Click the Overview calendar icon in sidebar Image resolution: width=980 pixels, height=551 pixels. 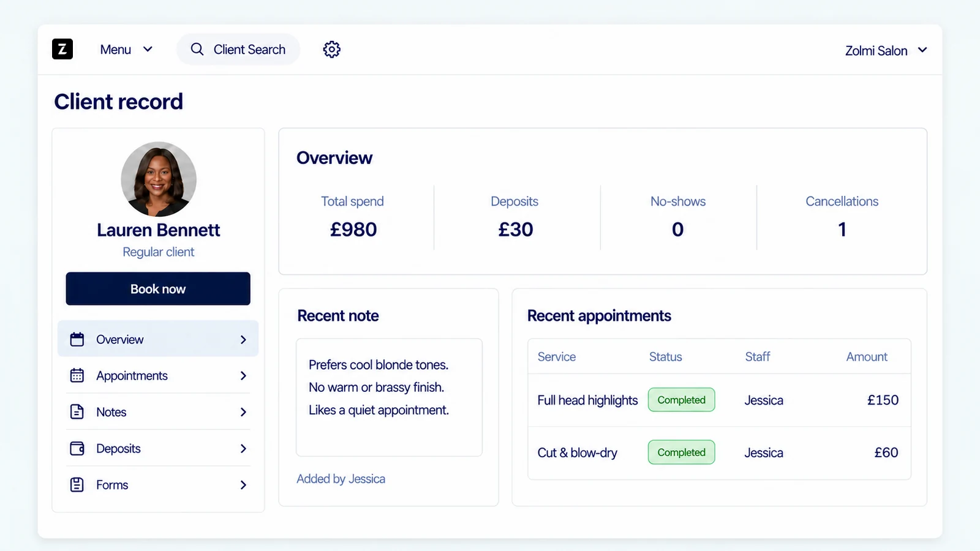[x=77, y=339]
